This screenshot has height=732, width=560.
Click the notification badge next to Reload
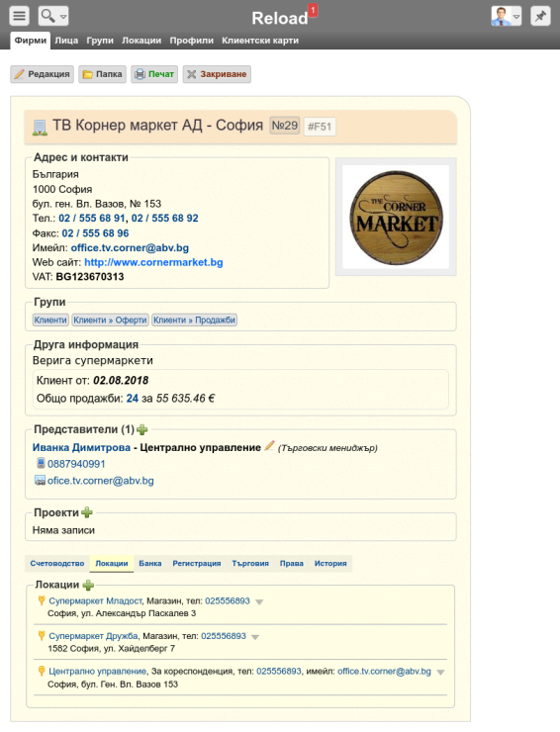click(x=313, y=10)
